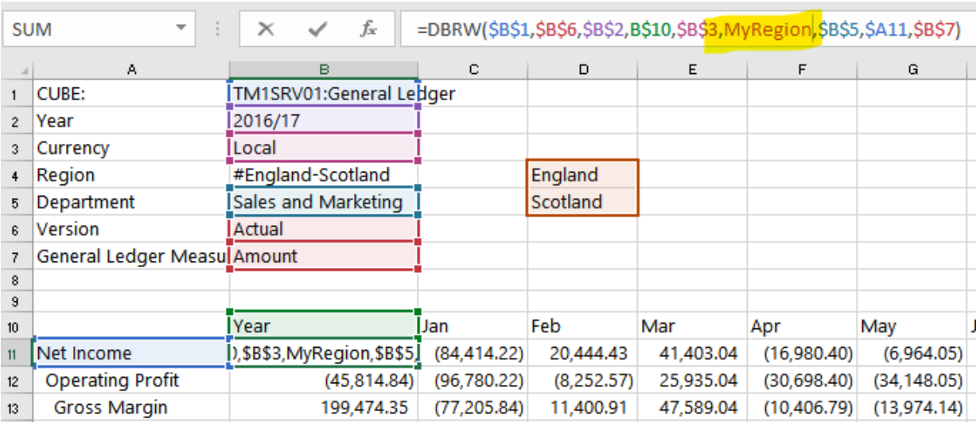
Task: Click the TM1SRV01:General Ledger cell
Action: (324, 94)
